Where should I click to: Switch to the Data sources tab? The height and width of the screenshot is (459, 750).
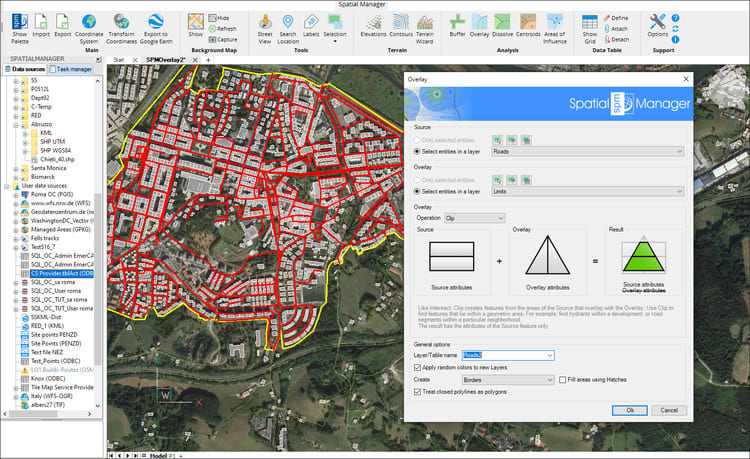[25, 69]
